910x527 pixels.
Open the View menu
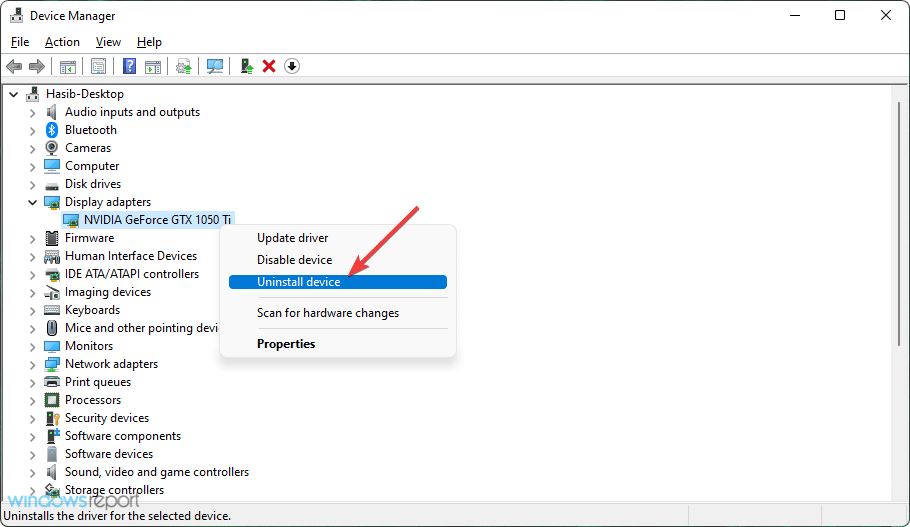click(x=108, y=42)
